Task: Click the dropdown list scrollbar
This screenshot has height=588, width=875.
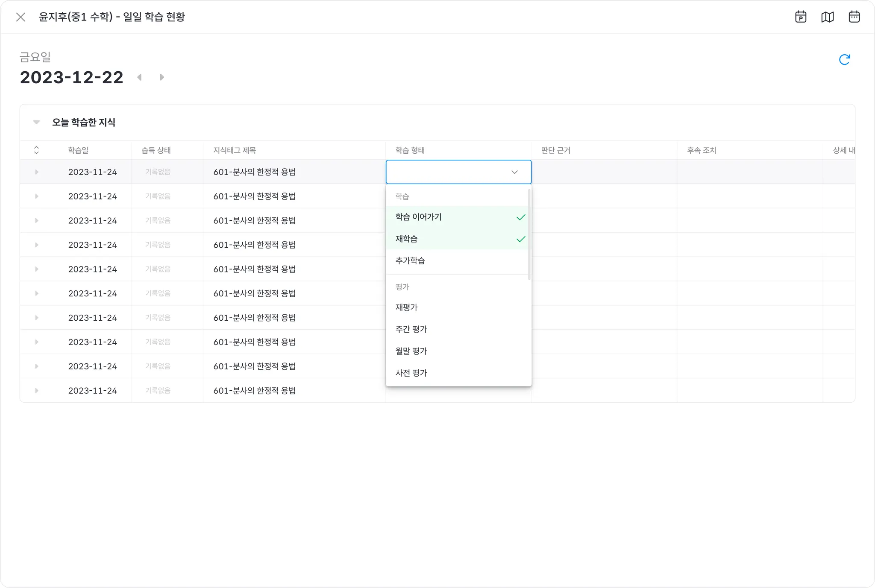Action: click(x=529, y=234)
